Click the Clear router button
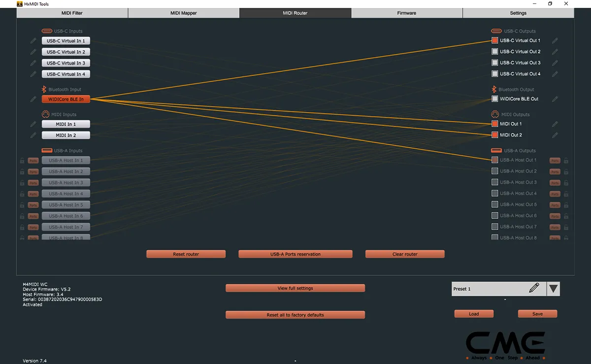The image size is (591, 364). coord(404,254)
